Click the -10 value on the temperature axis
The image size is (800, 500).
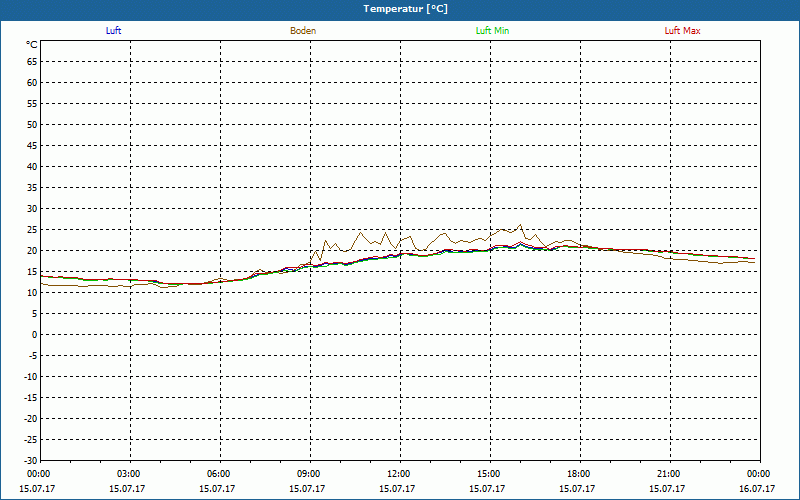(30, 377)
